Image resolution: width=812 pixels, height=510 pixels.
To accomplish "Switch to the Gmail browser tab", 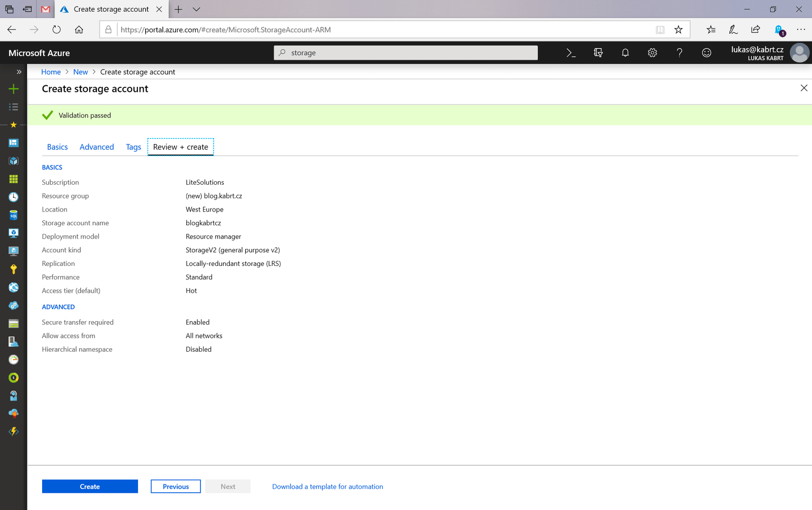I will click(x=46, y=9).
